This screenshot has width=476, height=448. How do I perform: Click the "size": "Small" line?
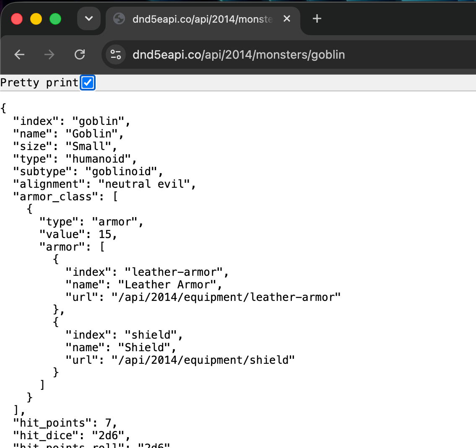tap(65, 147)
